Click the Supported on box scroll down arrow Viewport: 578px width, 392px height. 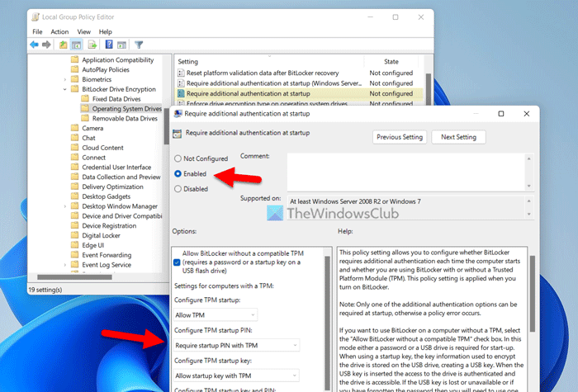point(529,214)
